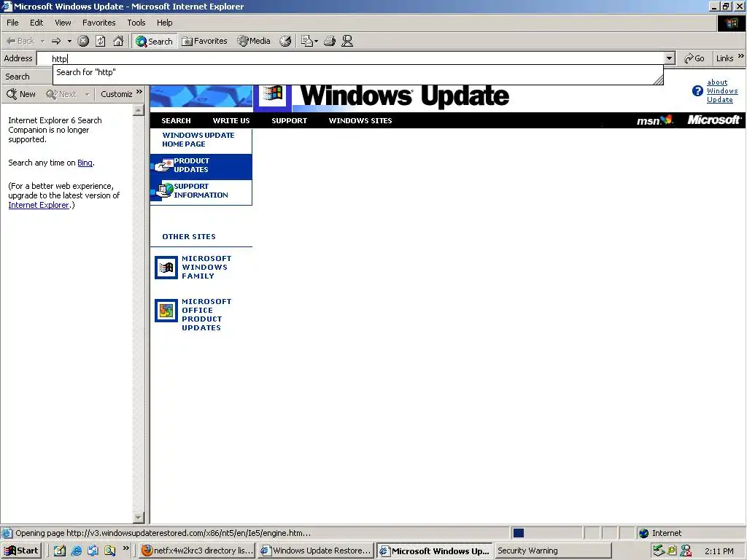Click WINDOWS SITES in the navigation bar
The height and width of the screenshot is (560, 747).
click(360, 120)
